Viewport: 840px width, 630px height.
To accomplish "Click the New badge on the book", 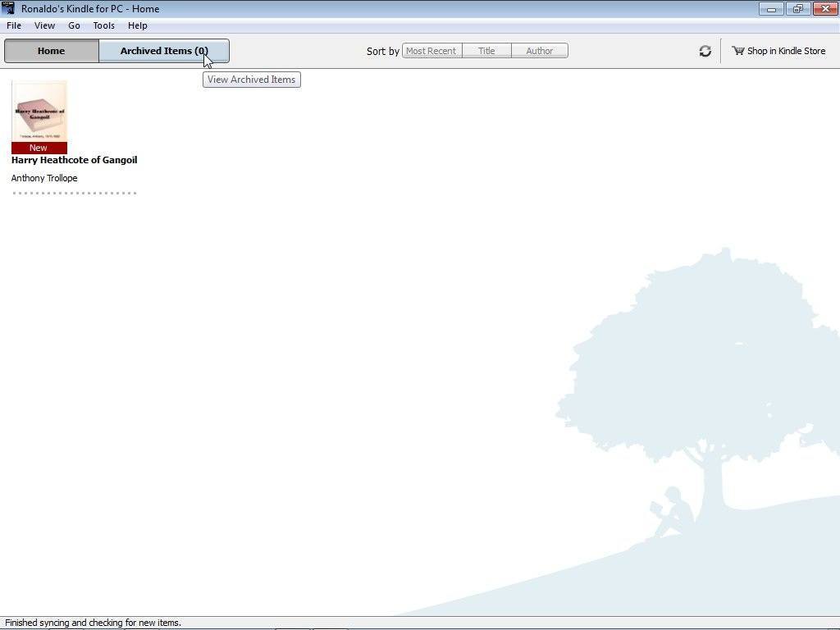I will click(x=38, y=148).
